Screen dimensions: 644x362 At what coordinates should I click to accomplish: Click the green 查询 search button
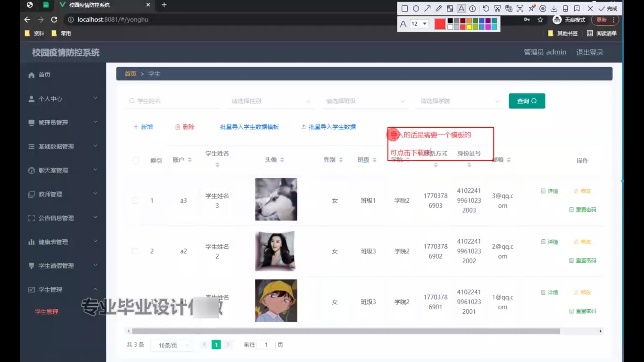pos(527,101)
